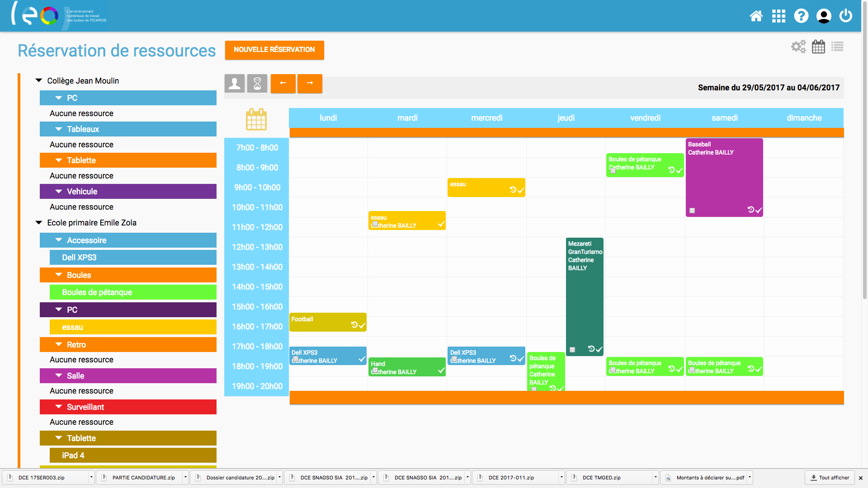Filter by my reservations person icon
Image resolution: width=868 pixels, height=488 pixels.
pos(235,84)
